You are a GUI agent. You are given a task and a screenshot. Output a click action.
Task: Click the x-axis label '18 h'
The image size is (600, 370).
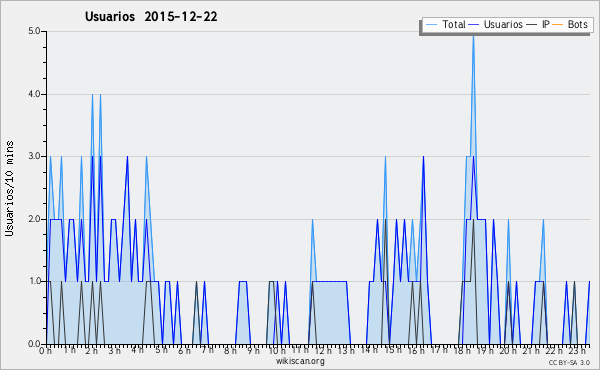tap(462, 351)
